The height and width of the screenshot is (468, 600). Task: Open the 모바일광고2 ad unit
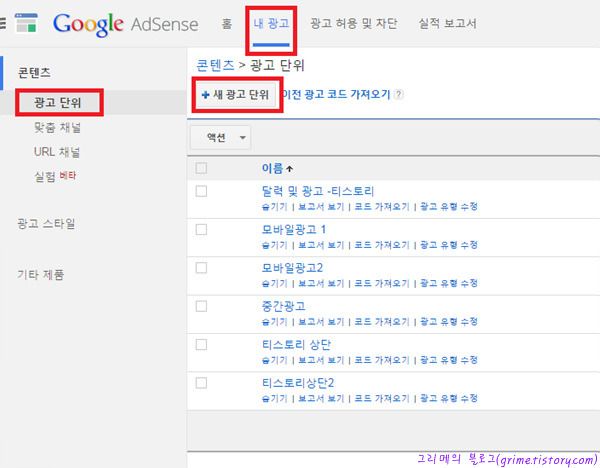click(x=292, y=267)
